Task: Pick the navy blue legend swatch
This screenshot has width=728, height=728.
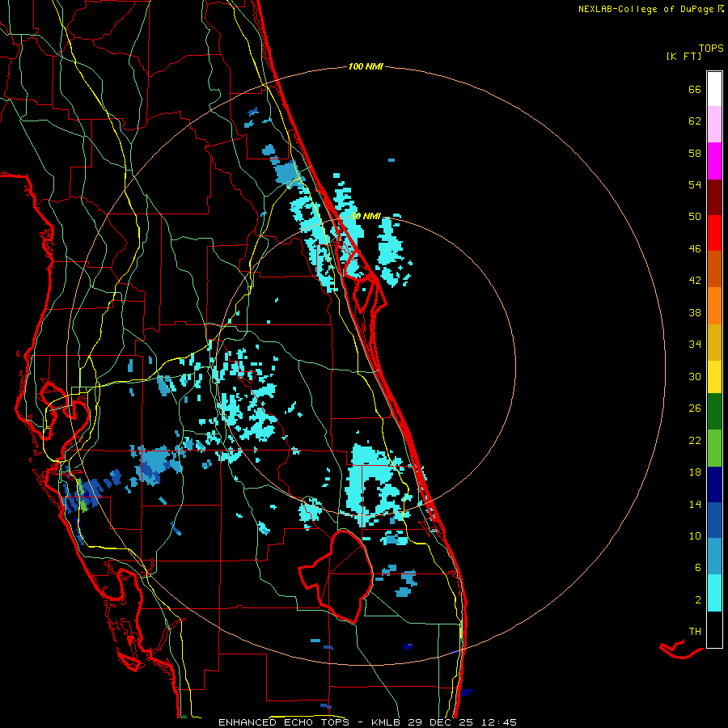Action: (714, 485)
